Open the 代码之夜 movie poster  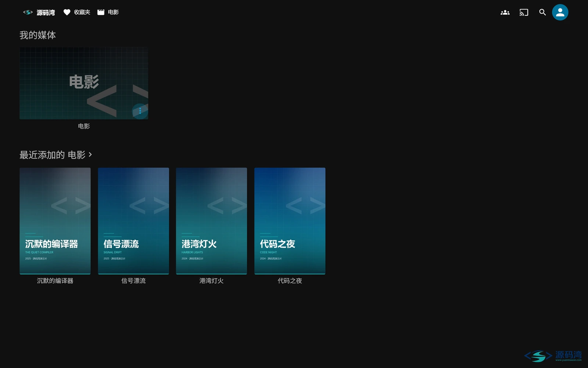[290, 221]
